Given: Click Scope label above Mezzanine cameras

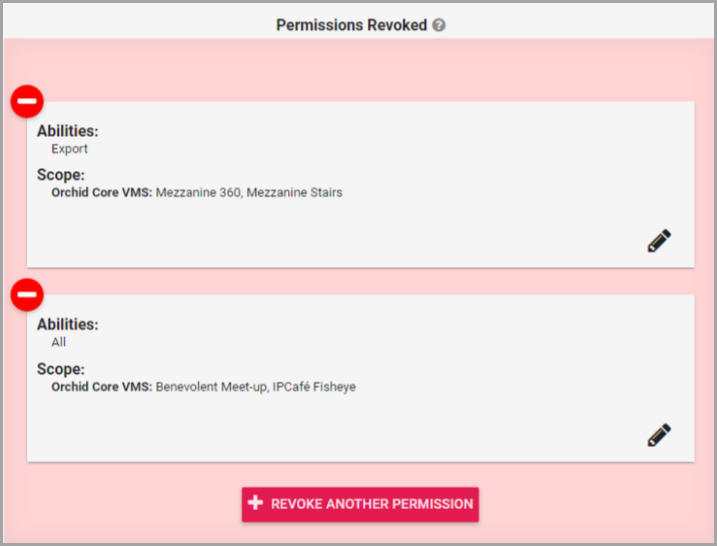Looking at the screenshot, I should (61, 175).
